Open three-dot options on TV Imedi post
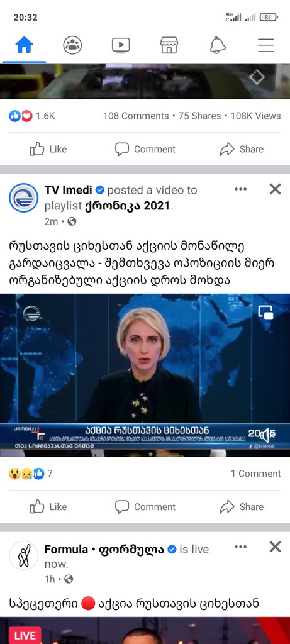This screenshot has height=644, width=290. coord(240,189)
